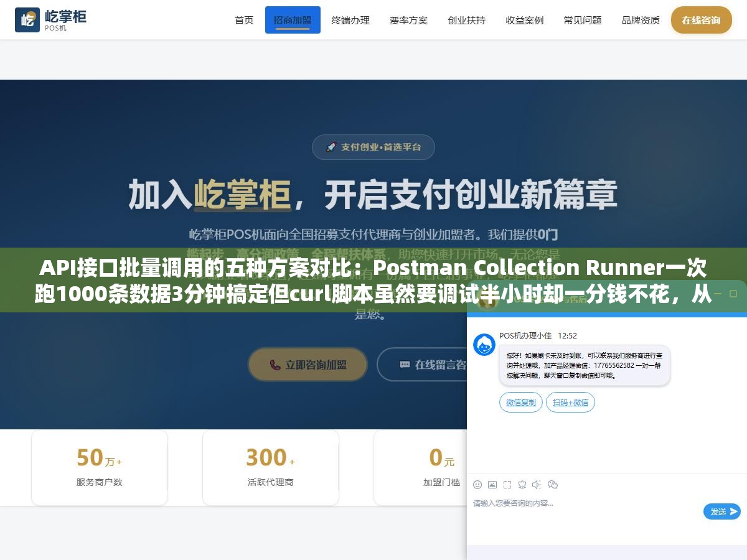
Task: Click the WeChat icon in chat toolbar
Action: pyautogui.click(x=553, y=485)
